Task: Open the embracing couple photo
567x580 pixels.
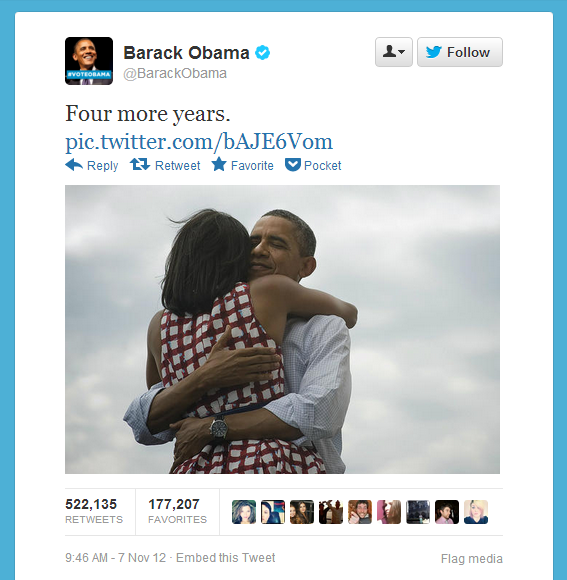Action: pos(282,329)
